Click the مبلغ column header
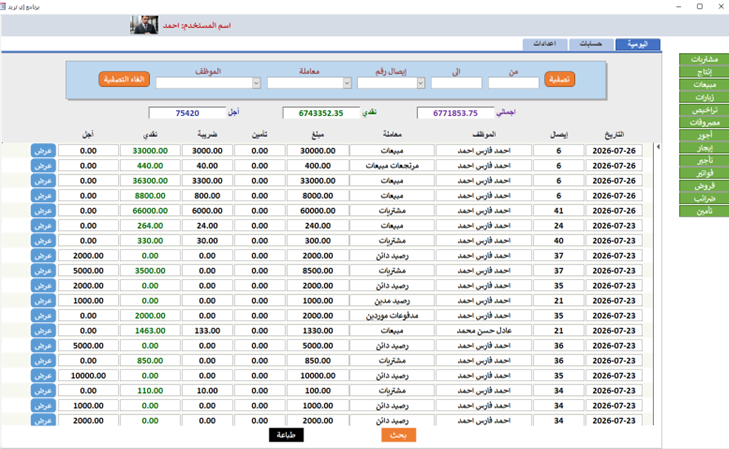Image resolution: width=729 pixels, height=449 pixels. tap(318, 134)
